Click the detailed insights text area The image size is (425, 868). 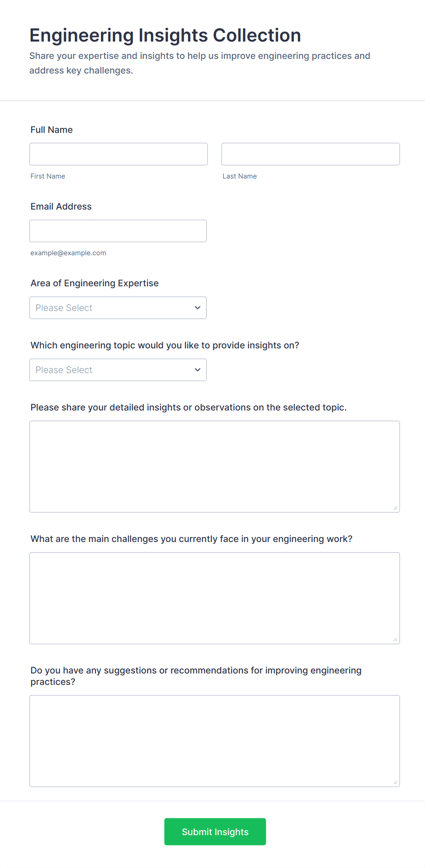tap(214, 467)
